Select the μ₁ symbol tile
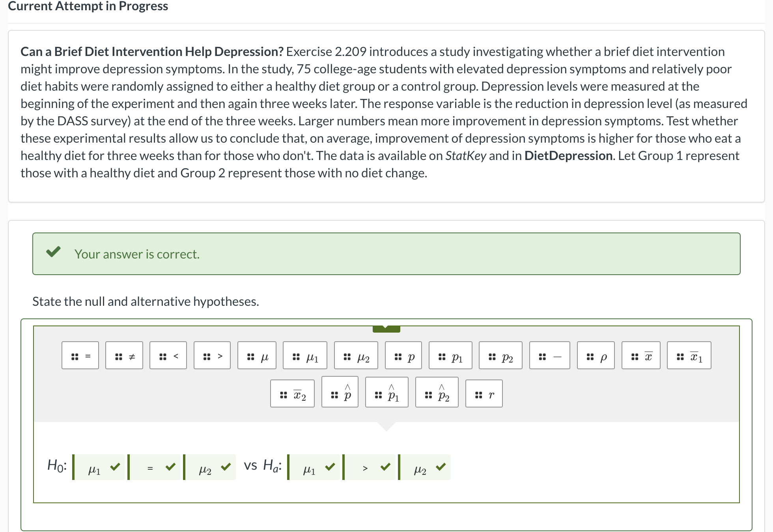 304,355
